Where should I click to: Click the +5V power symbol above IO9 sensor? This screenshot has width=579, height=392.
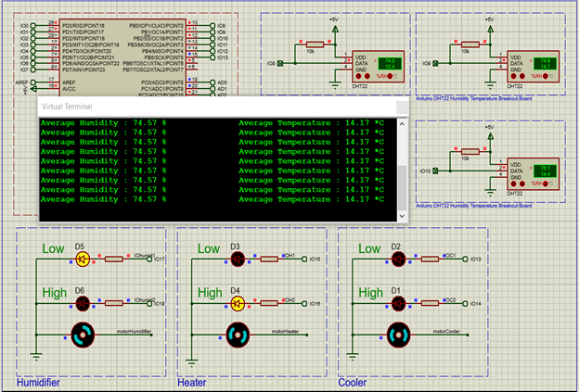point(490,29)
